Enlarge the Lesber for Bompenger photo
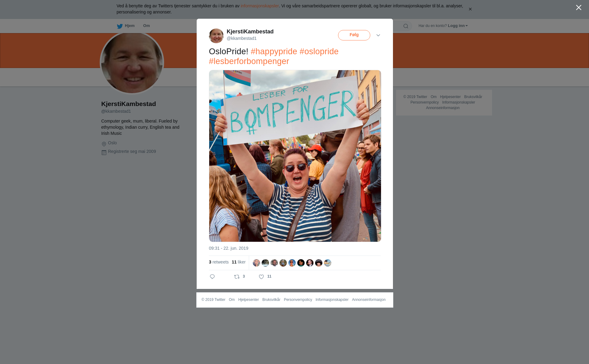The height and width of the screenshot is (364, 589). click(295, 156)
